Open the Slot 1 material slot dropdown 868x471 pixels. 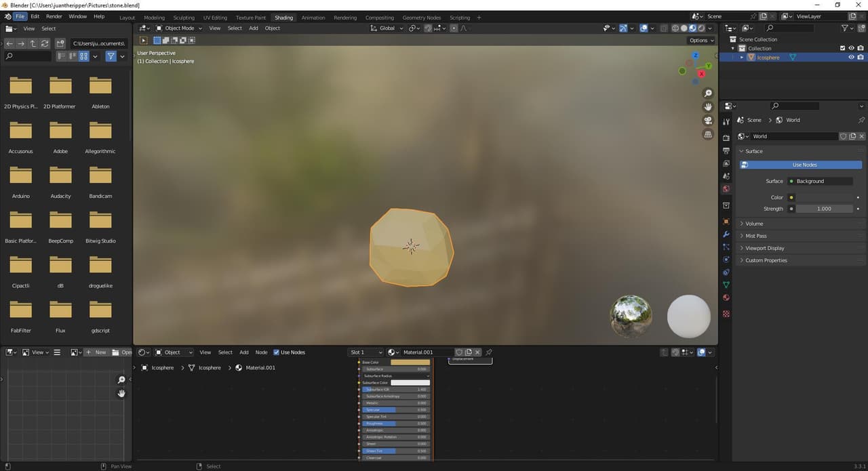tap(366, 352)
